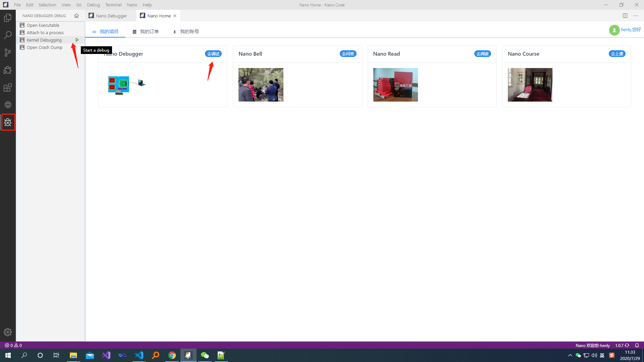Click the Nano Bell group photo thumbnail

(x=261, y=85)
